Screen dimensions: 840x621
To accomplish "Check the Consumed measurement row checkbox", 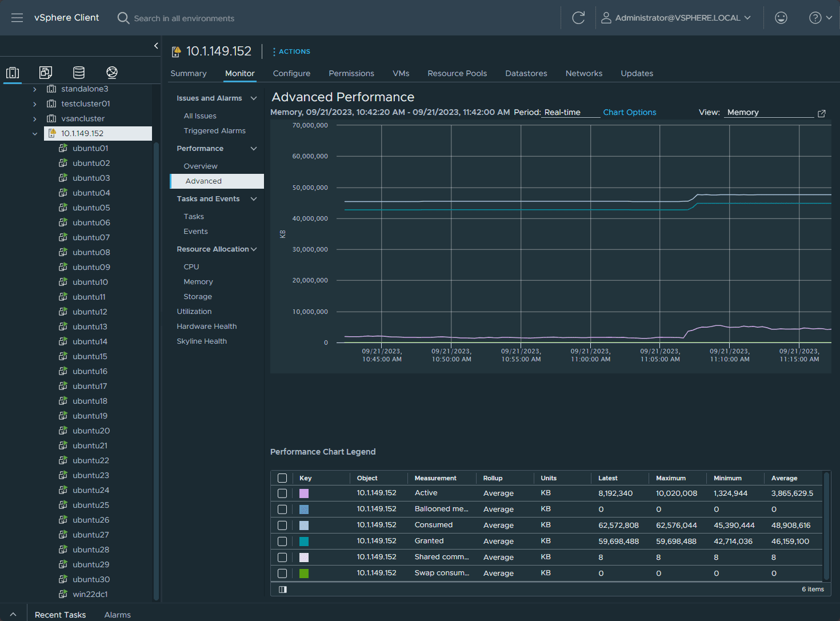I will (282, 526).
